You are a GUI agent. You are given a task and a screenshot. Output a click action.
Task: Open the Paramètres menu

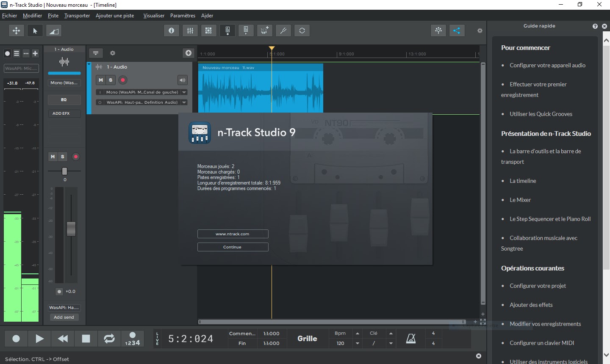pos(183,16)
